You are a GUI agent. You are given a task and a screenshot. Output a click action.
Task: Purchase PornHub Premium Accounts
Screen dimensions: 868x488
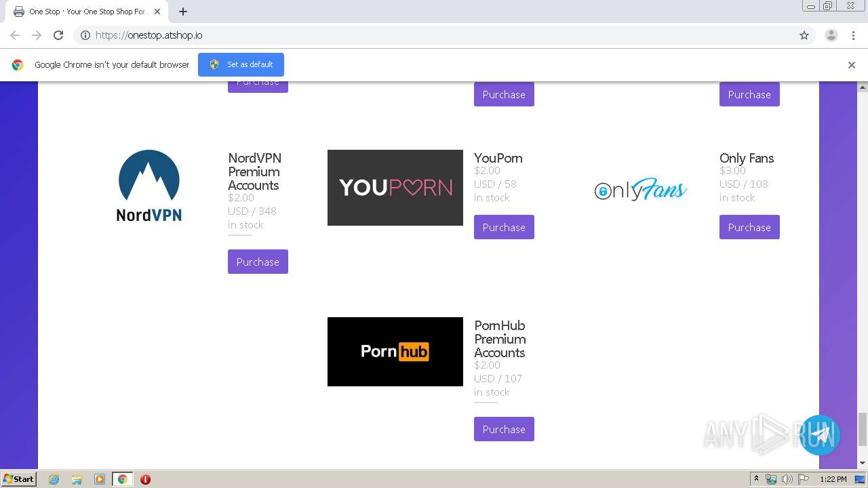pos(504,429)
